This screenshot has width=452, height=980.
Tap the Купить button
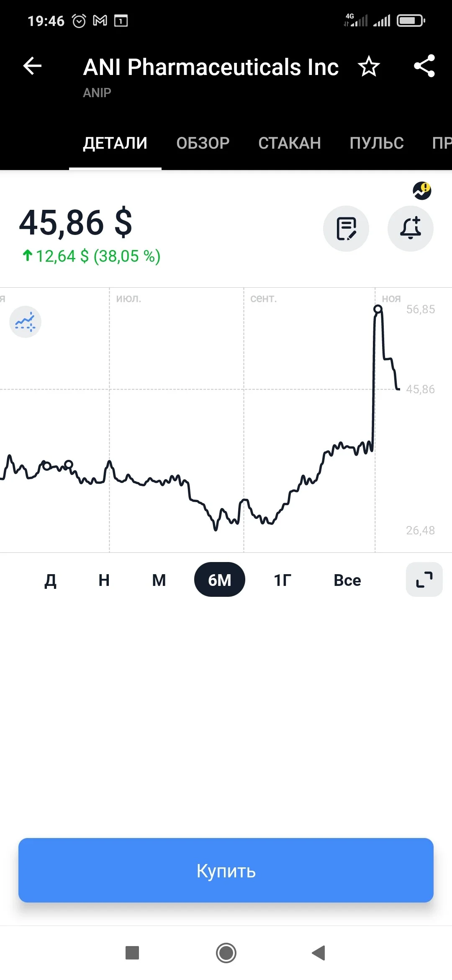tap(226, 870)
